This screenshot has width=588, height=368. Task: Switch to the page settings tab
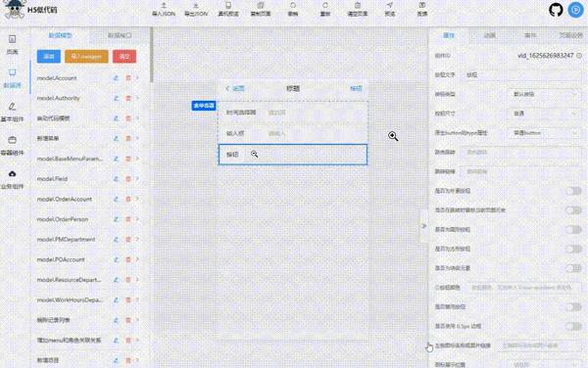pyautogui.click(x=570, y=35)
